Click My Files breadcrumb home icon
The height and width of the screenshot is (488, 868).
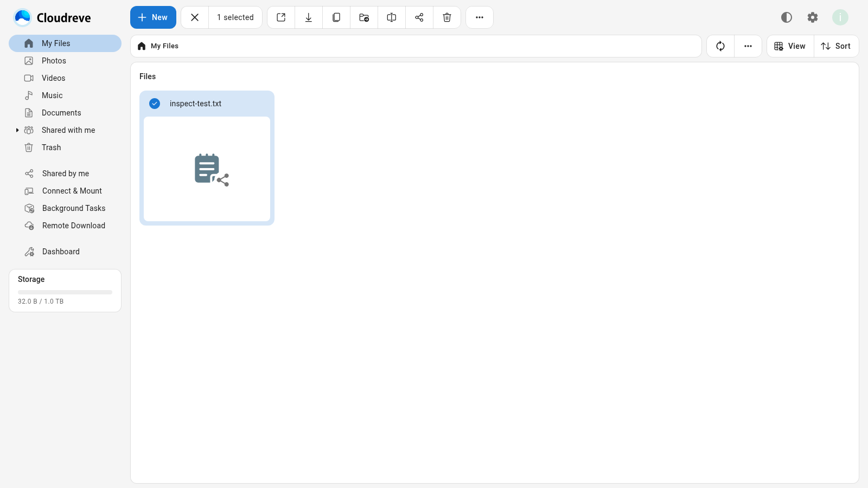click(142, 46)
